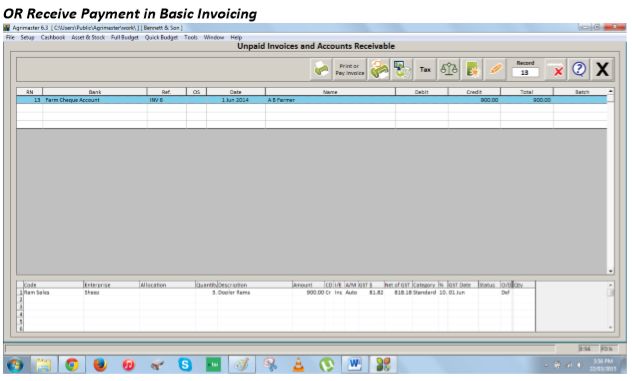The width and height of the screenshot is (632, 381).
Task: Click the green new document icon
Action: pyautogui.click(x=472, y=69)
